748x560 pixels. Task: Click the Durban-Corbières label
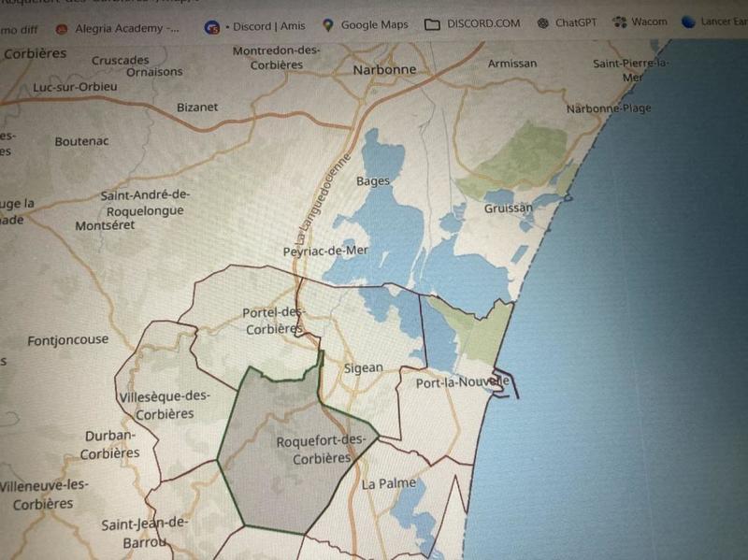point(110,444)
